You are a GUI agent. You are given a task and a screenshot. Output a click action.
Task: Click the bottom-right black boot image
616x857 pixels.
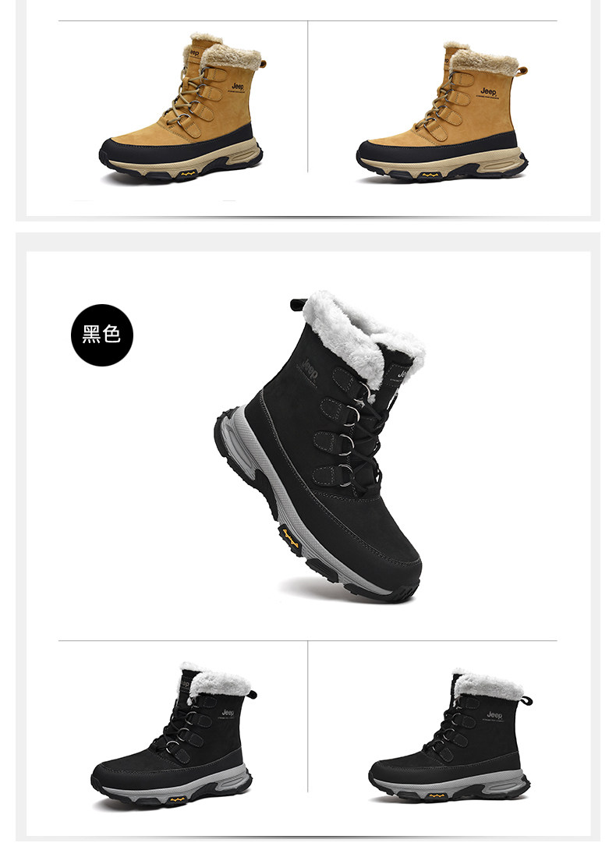click(x=449, y=735)
